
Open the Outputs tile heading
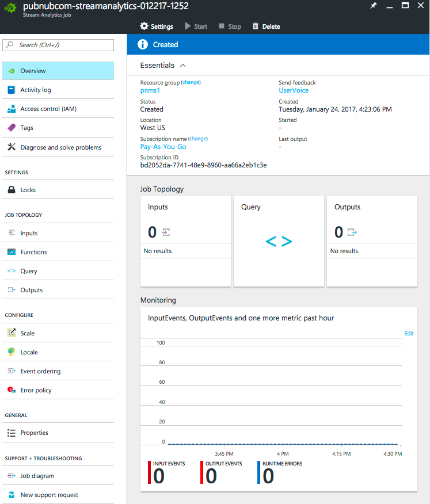click(347, 207)
